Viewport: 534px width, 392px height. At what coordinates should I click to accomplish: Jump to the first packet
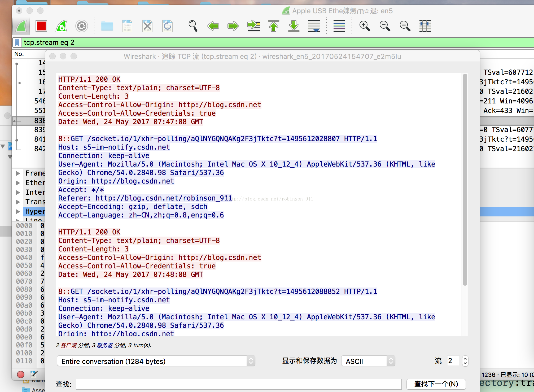pyautogui.click(x=274, y=26)
